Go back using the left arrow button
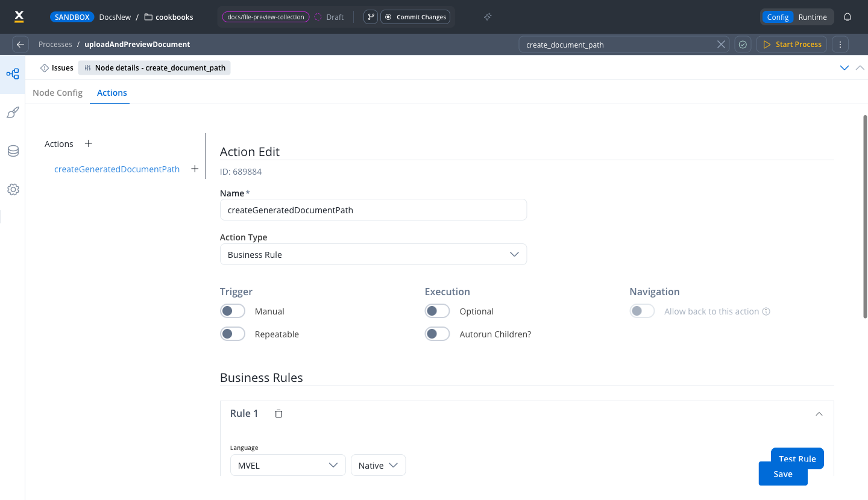 pos(20,44)
